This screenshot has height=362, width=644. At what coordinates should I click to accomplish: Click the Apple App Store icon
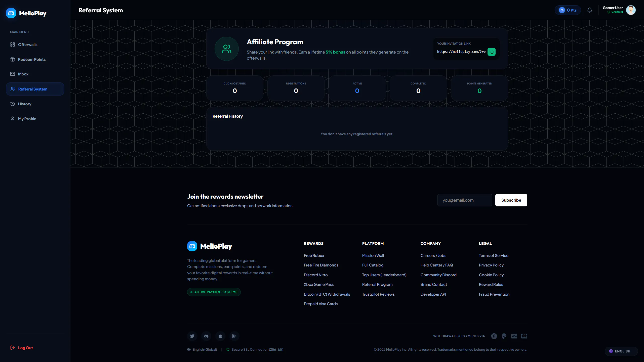(x=220, y=336)
